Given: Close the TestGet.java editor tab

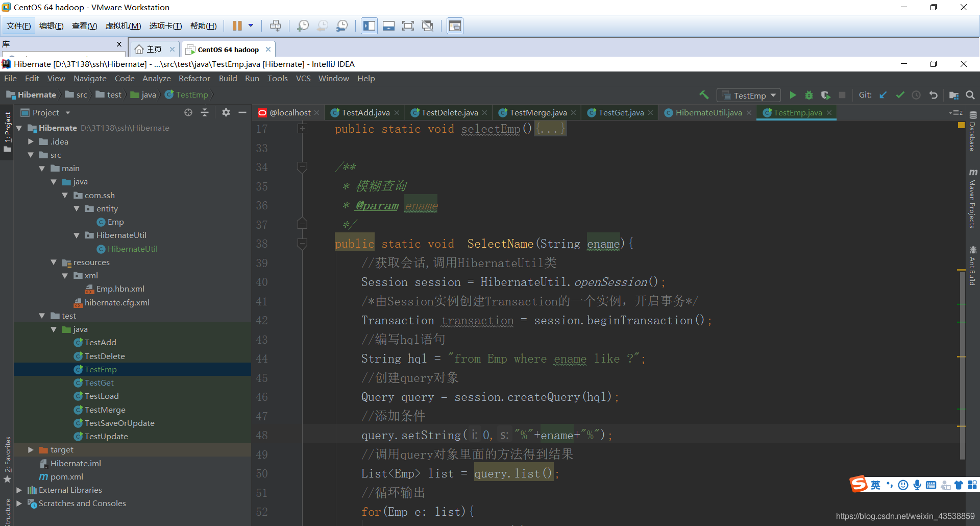Looking at the screenshot, I should click(x=650, y=113).
